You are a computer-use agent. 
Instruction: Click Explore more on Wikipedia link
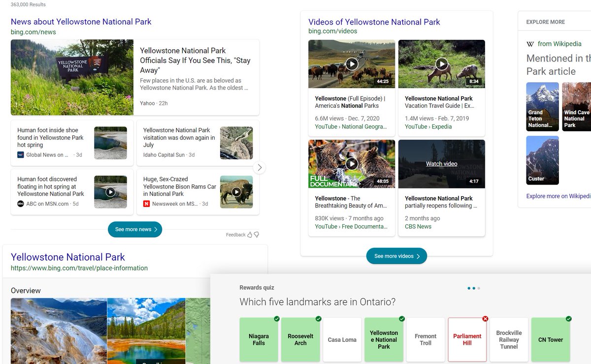coord(558,196)
